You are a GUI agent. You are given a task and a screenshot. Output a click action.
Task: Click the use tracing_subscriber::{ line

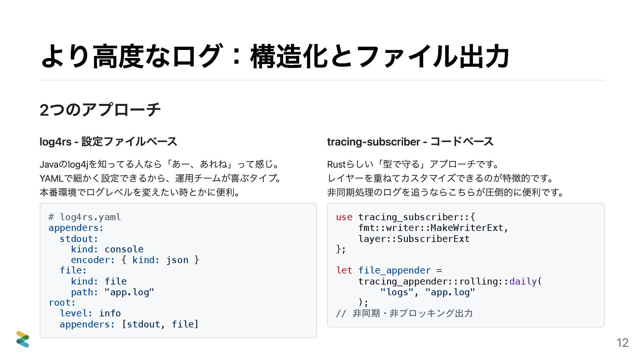click(x=406, y=217)
